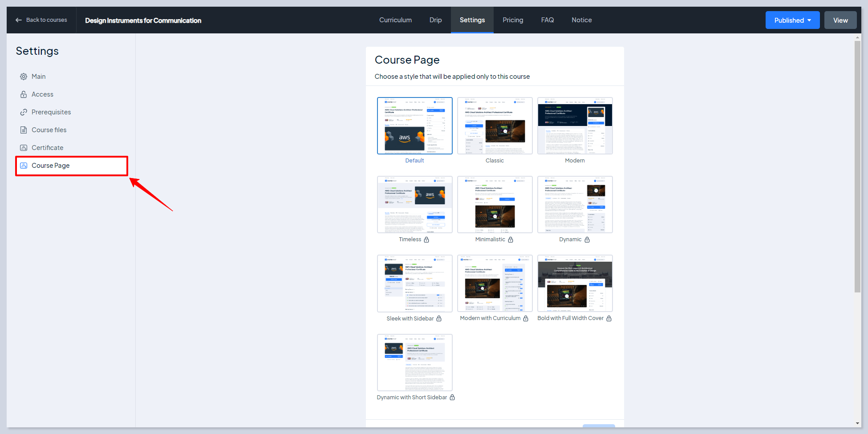The height and width of the screenshot is (434, 868).
Task: Click the lock icon beside Timeless
Action: (x=426, y=239)
